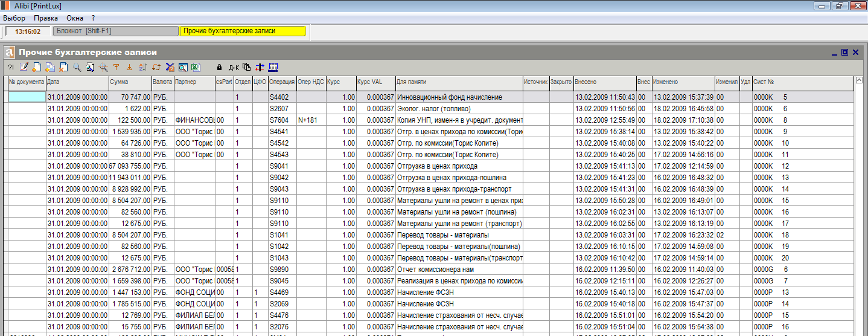
Task: Click the document-with-magnifier icon
Action: click(90, 67)
